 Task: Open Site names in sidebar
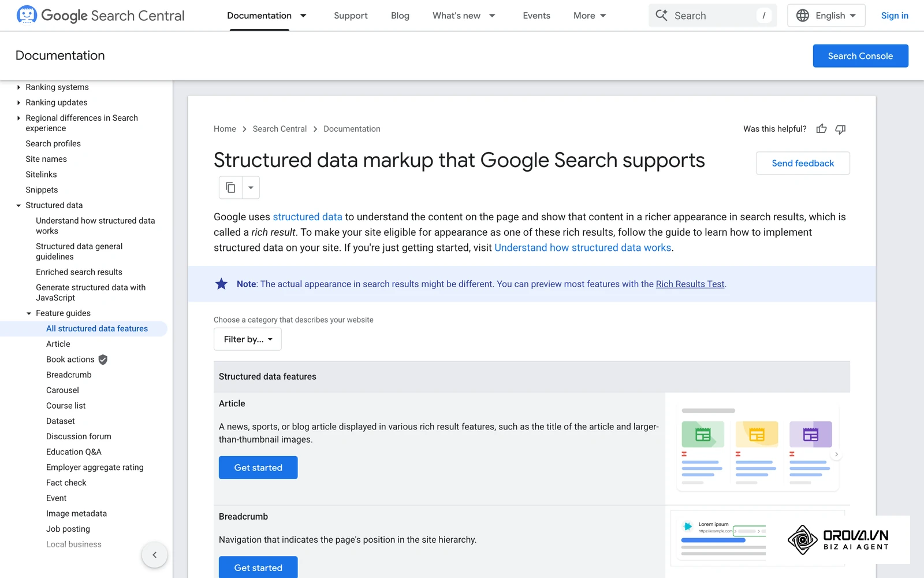pos(46,159)
